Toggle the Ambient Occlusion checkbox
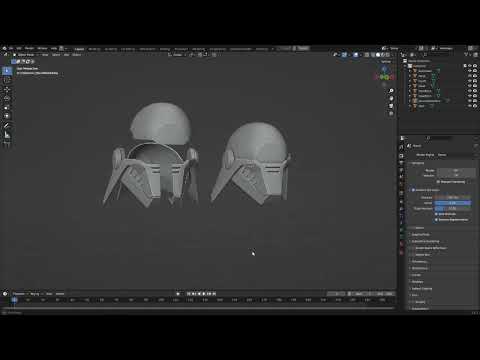This screenshot has width=480, height=360. pos(413,190)
